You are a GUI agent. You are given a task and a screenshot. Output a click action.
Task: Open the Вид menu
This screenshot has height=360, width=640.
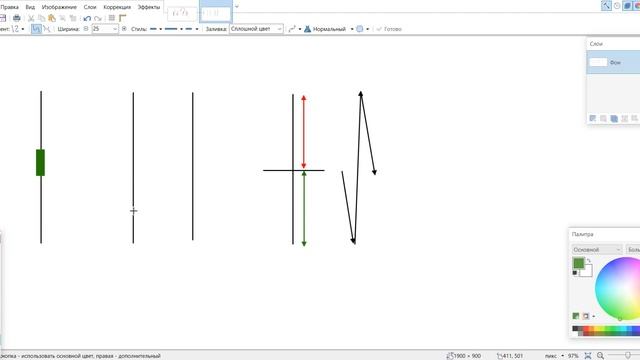[30, 7]
